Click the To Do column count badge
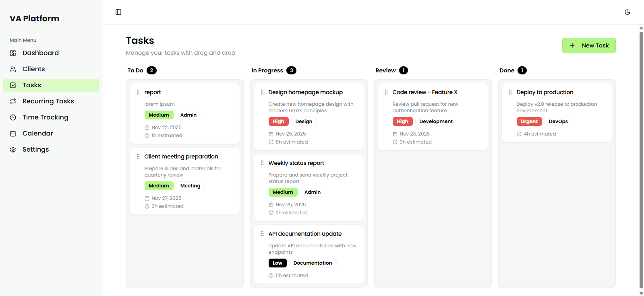This screenshot has width=644, height=296. [151, 70]
